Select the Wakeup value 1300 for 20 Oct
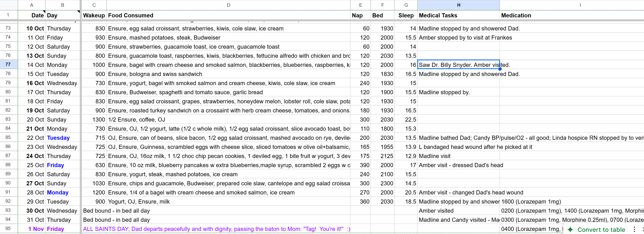 coord(94,119)
